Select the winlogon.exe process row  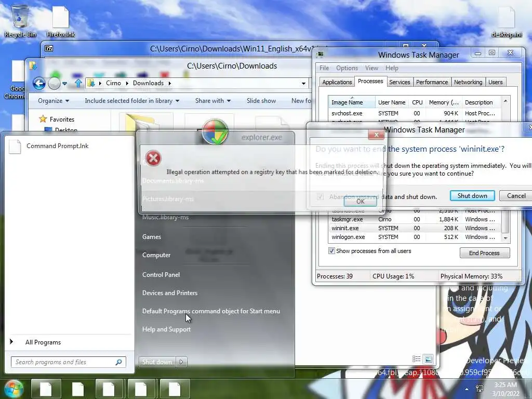pyautogui.click(x=415, y=237)
